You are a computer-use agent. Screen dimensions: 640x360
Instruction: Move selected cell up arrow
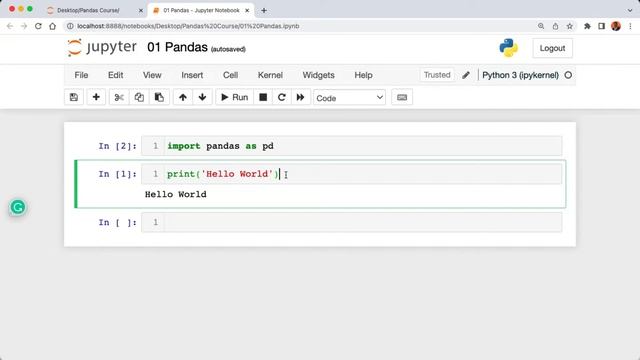[183, 97]
